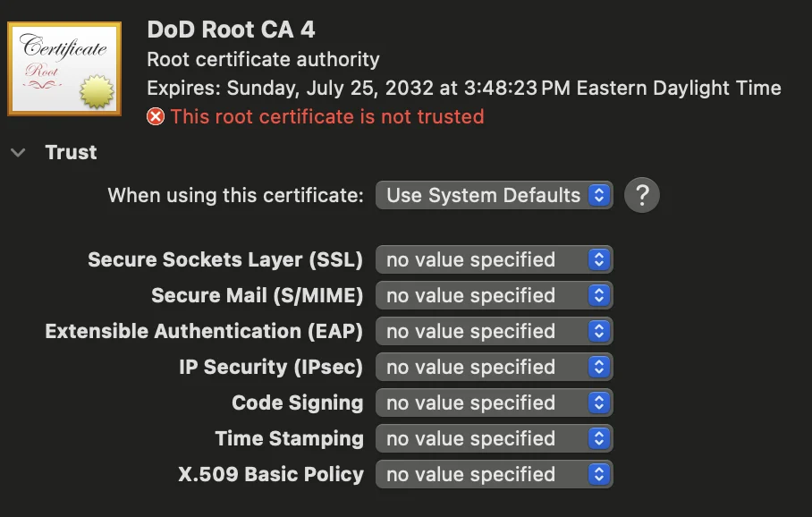Image resolution: width=812 pixels, height=517 pixels.
Task: Click 'This root certificate is not trusted' message
Action: coord(326,116)
